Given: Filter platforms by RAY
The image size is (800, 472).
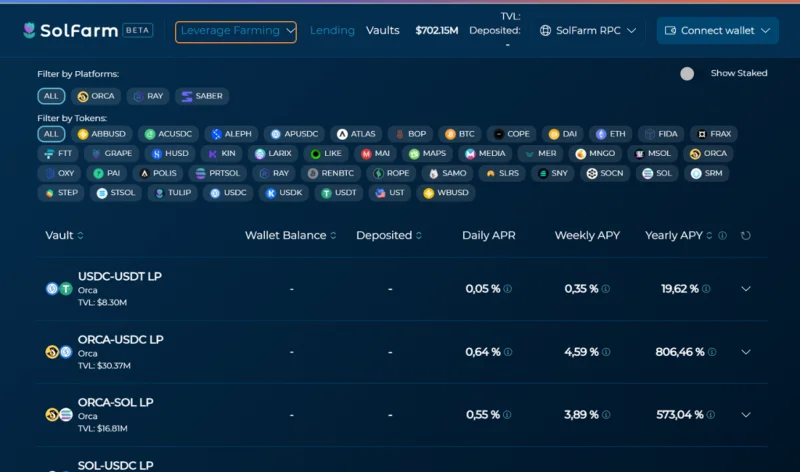Looking at the screenshot, I should click(x=148, y=96).
